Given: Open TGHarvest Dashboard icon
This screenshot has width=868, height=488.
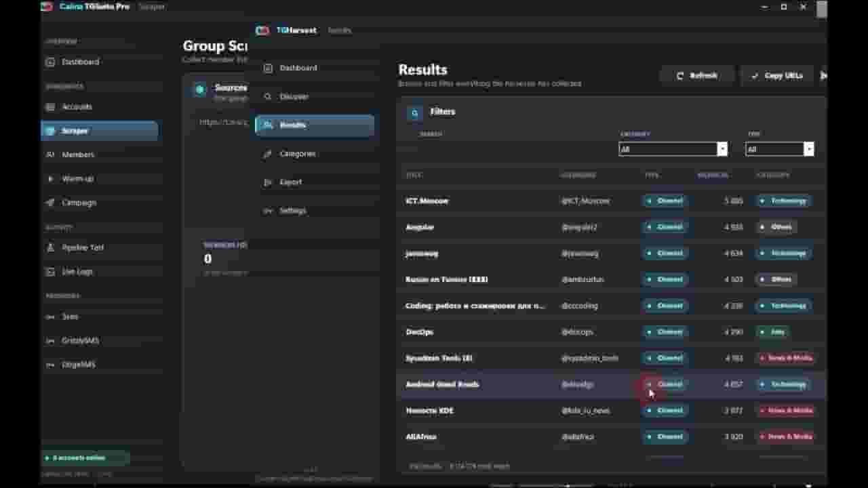Looking at the screenshot, I should click(268, 68).
